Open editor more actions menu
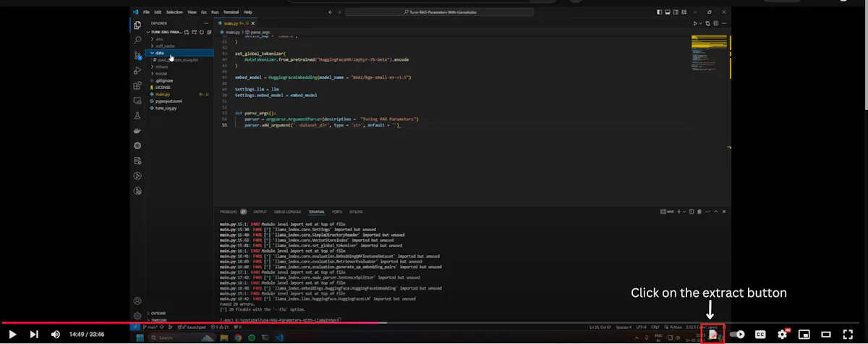868x344 pixels. 723,23
